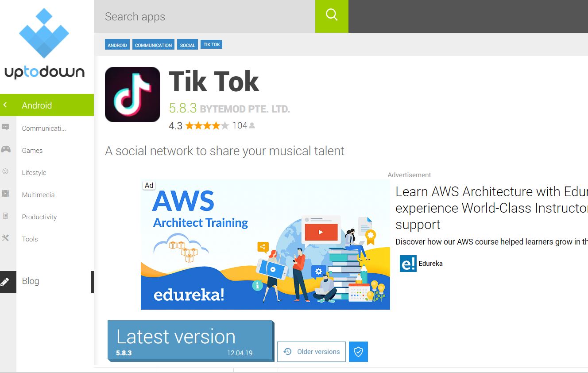Select the Communication category chat icon
588x373 pixels.
pos(6,128)
